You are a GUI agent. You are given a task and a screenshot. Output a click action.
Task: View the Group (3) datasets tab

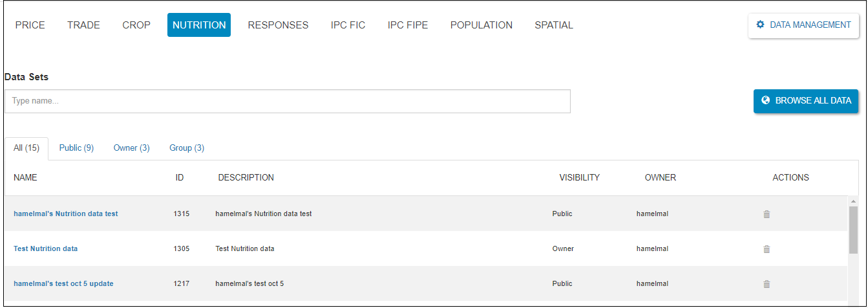tap(187, 148)
